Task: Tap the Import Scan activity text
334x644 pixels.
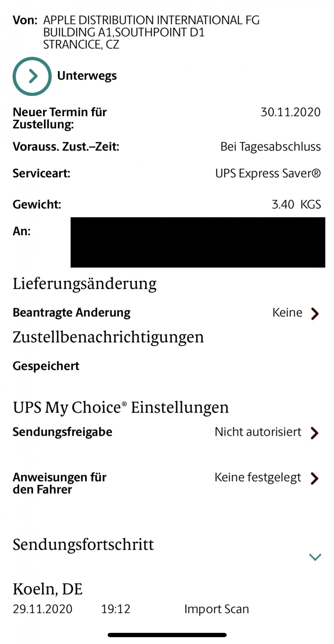Action: coord(217,609)
